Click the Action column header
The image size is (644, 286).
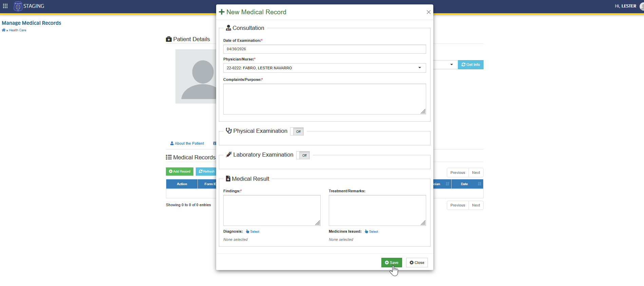coord(182,184)
